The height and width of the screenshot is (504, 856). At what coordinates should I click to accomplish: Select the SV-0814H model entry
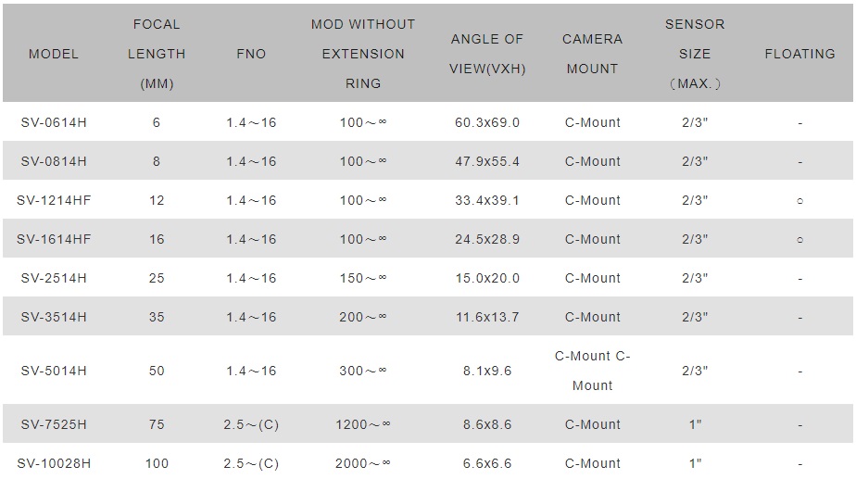click(54, 161)
